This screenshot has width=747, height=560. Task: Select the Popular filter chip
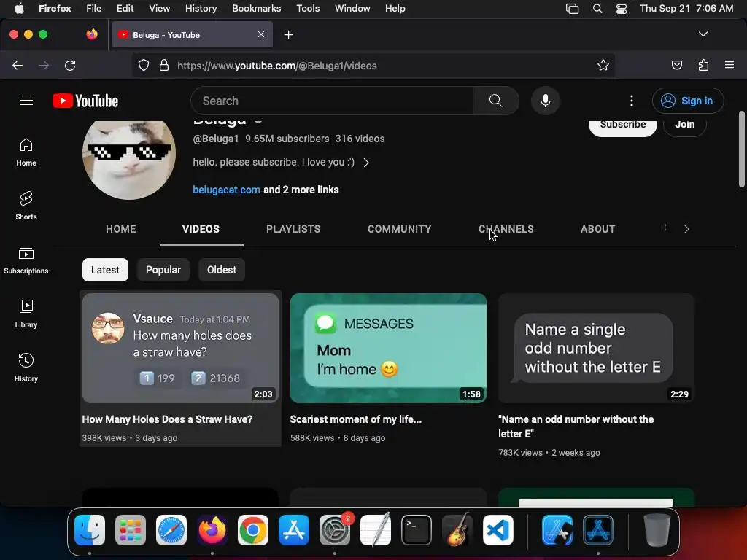coord(163,270)
